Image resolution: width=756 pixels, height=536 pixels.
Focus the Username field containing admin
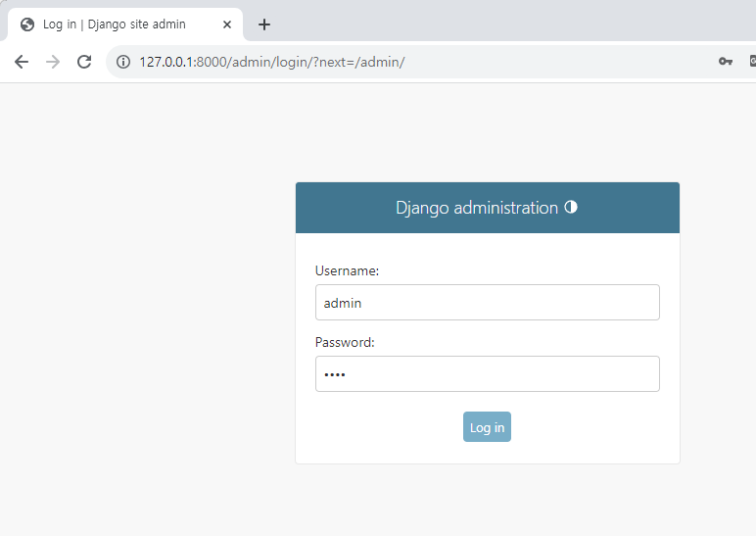[x=488, y=303]
